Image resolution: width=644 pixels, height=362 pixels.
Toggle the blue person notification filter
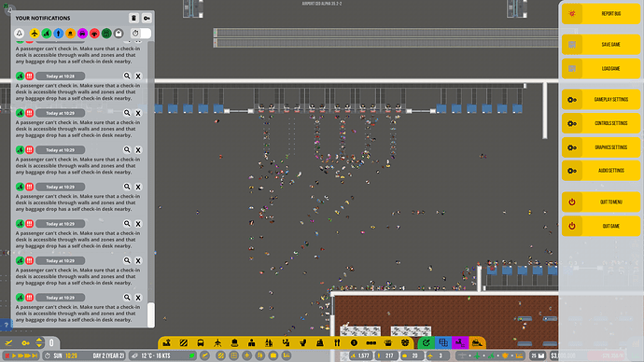coord(58,34)
